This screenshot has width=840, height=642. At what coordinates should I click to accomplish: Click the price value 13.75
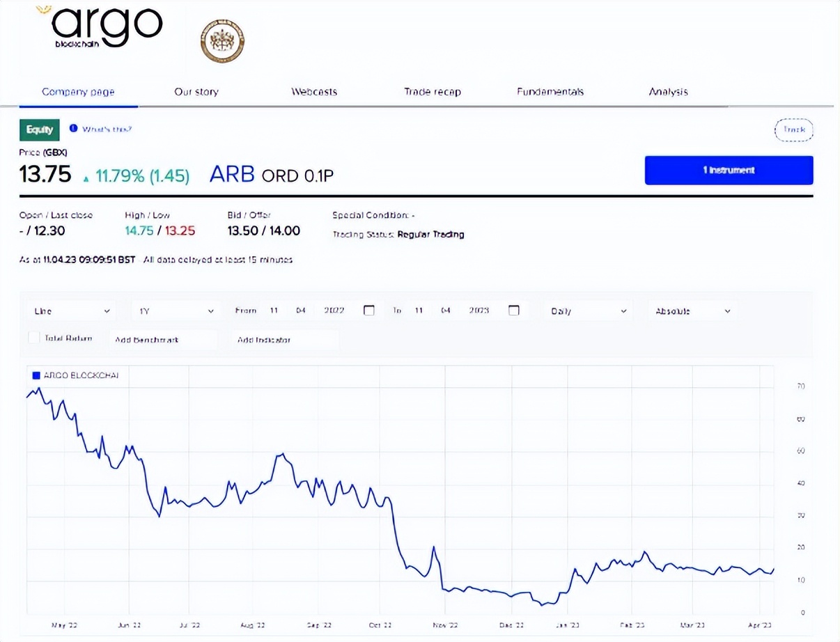pyautogui.click(x=45, y=174)
